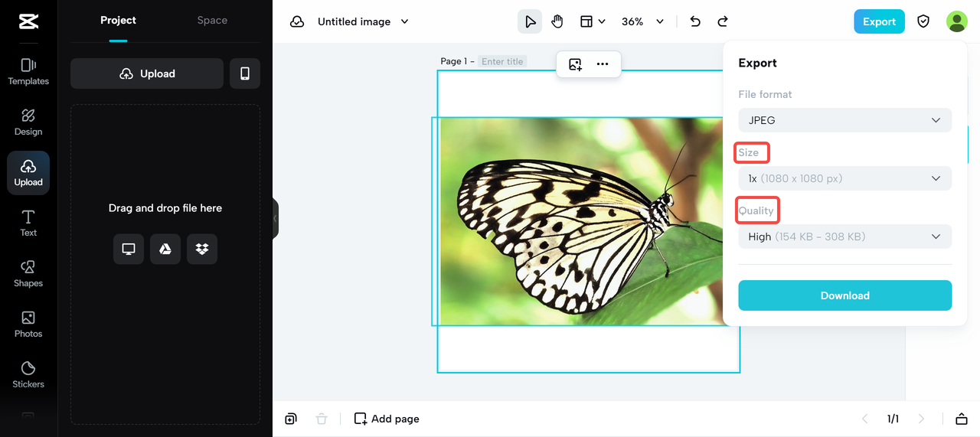The height and width of the screenshot is (437, 980).
Task: Click the add image to page icon
Action: pos(575,64)
